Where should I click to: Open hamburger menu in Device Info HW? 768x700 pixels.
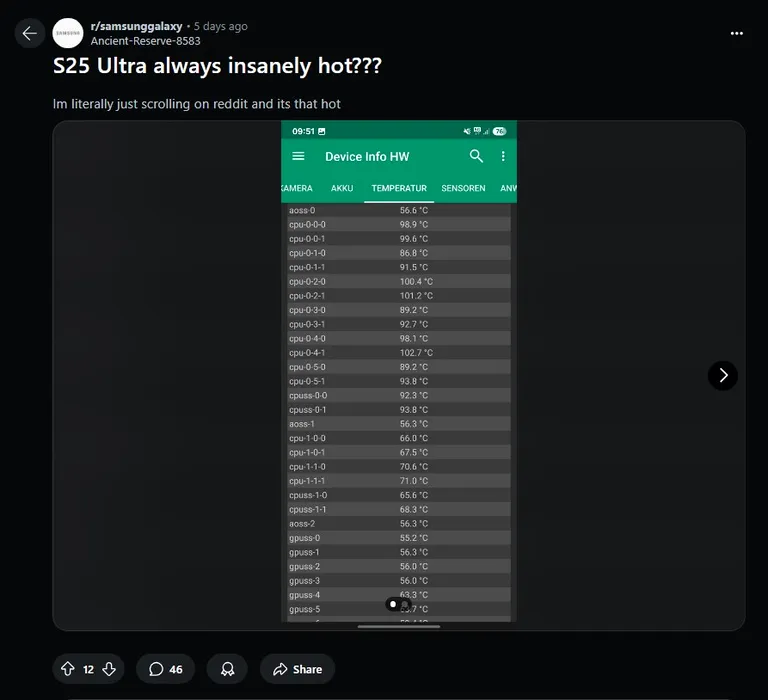[x=298, y=156]
